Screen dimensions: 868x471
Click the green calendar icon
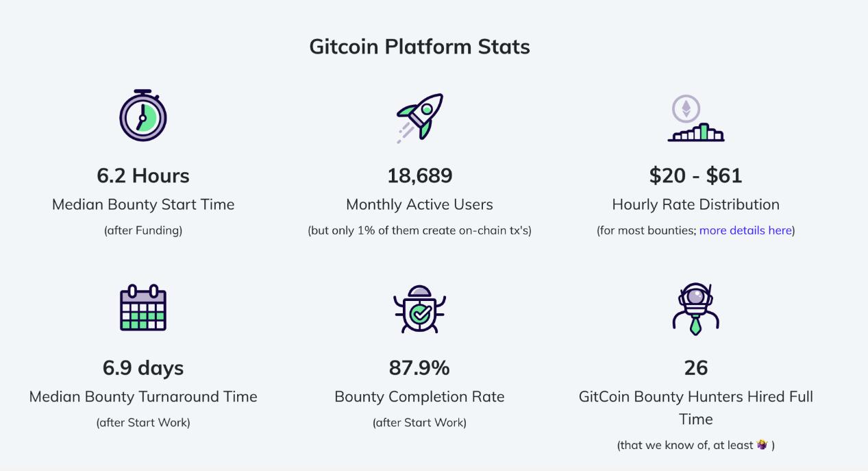tap(143, 308)
